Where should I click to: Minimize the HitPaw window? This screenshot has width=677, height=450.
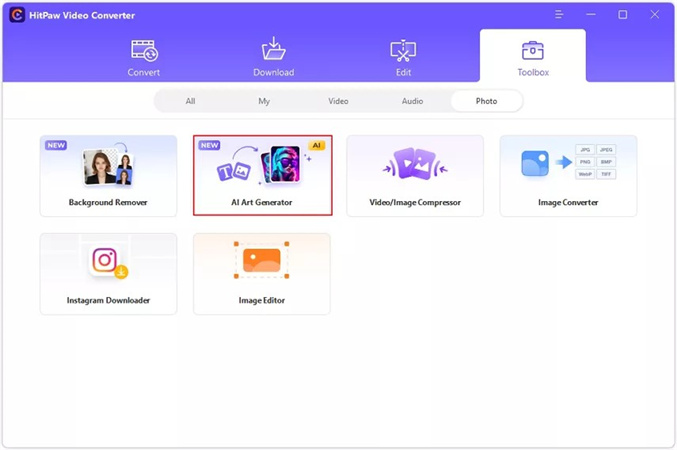tap(591, 15)
